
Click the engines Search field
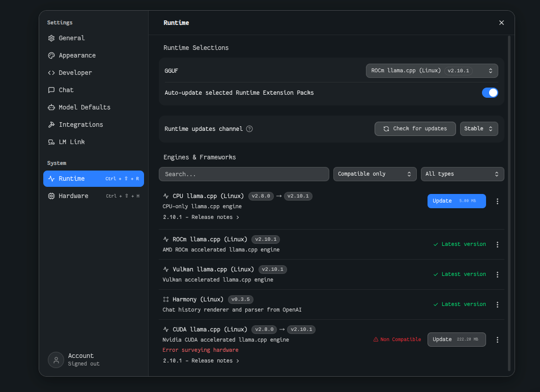(244, 174)
